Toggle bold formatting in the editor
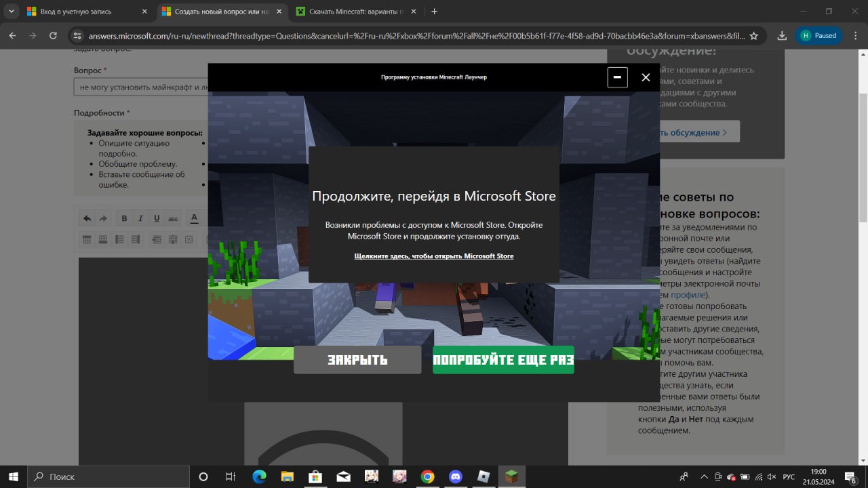Screen dimensions: 868x488 [x=124, y=218]
